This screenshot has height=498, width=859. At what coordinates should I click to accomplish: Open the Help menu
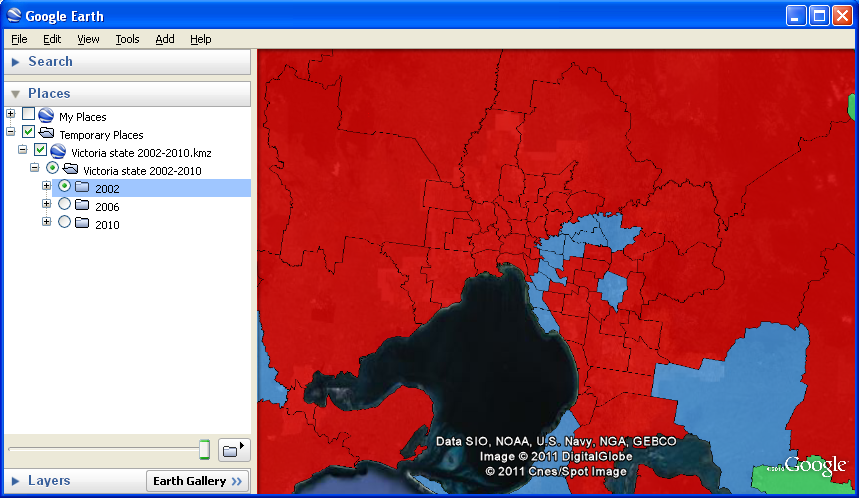click(x=201, y=39)
